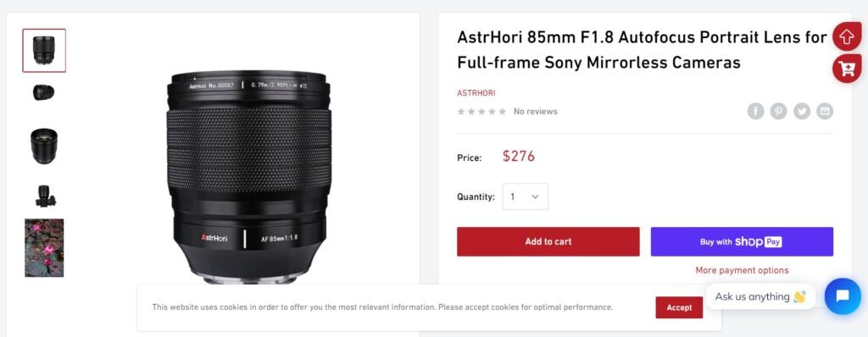Click Buy with Shop Pay button
The height and width of the screenshot is (337, 868).
tap(742, 241)
